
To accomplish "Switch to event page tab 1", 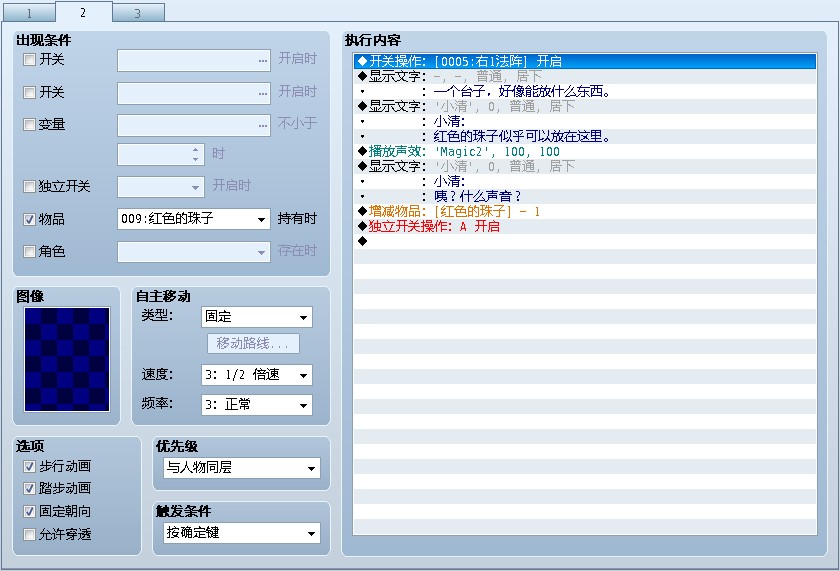I will (x=29, y=13).
